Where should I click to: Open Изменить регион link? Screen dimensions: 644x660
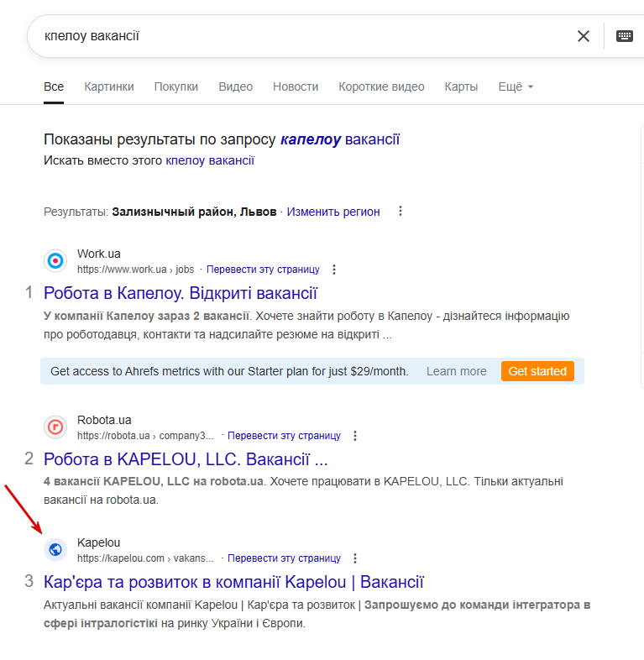pyautogui.click(x=333, y=212)
